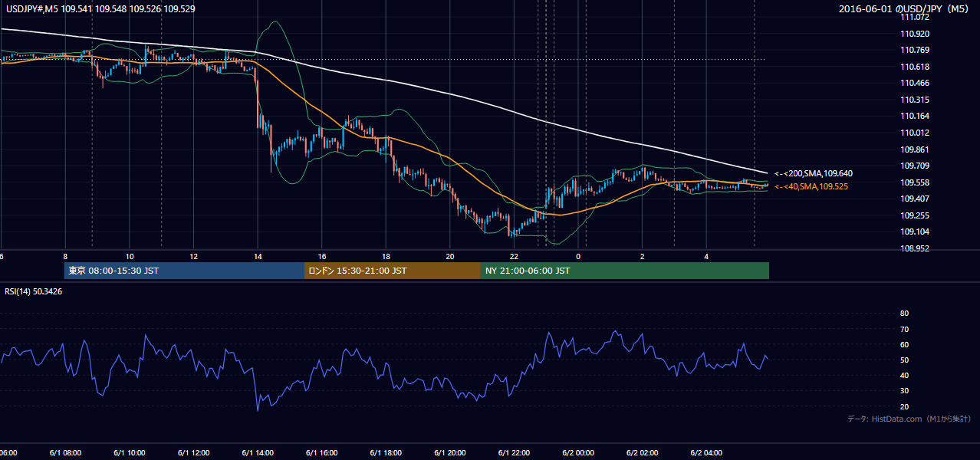
Task: Select the 東京 08:00-15:30 JST session bar
Action: (184, 271)
